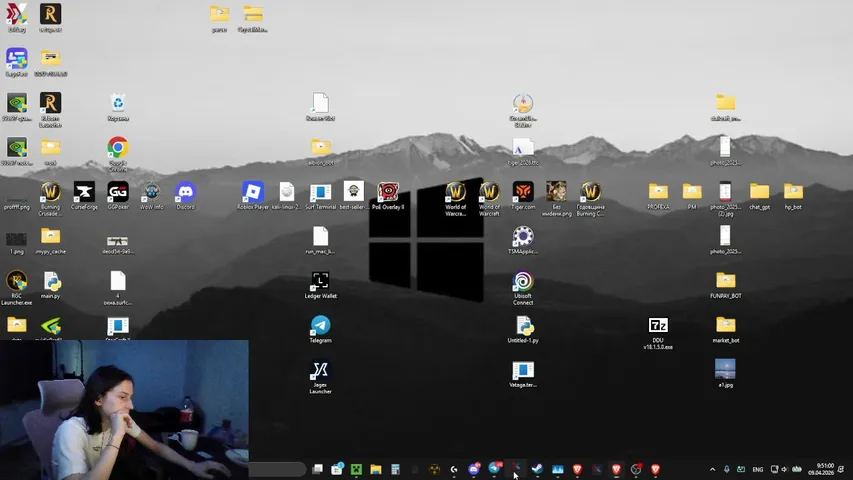This screenshot has width=853, height=480.
Task: Open File Explorer from the taskbar
Action: coord(376,469)
